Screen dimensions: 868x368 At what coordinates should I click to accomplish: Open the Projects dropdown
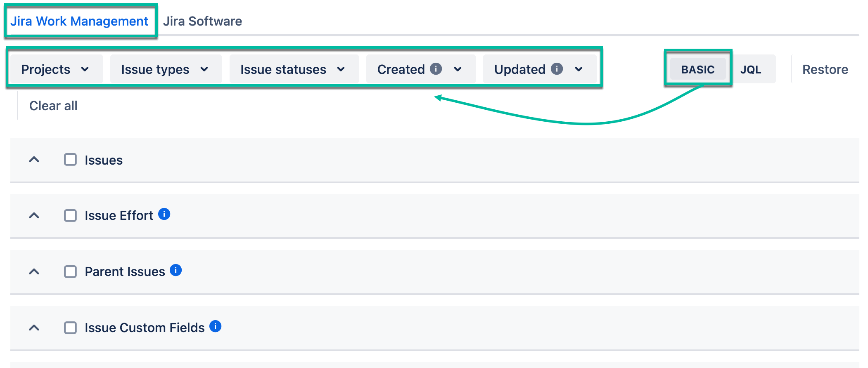tap(56, 69)
